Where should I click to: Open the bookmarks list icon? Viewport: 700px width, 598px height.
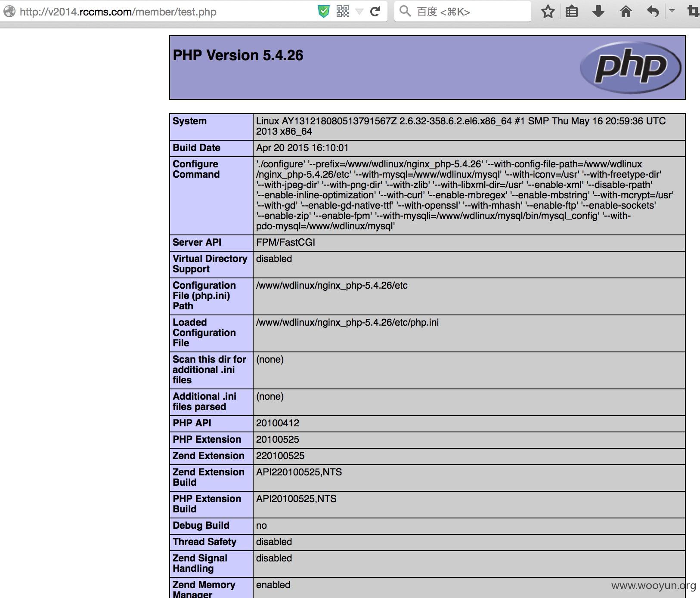click(x=572, y=12)
